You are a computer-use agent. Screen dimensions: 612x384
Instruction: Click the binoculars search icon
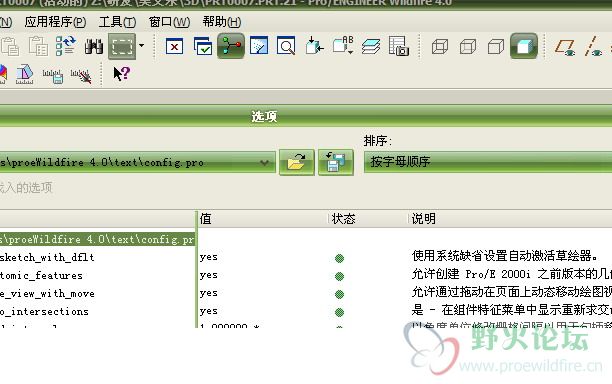94,46
